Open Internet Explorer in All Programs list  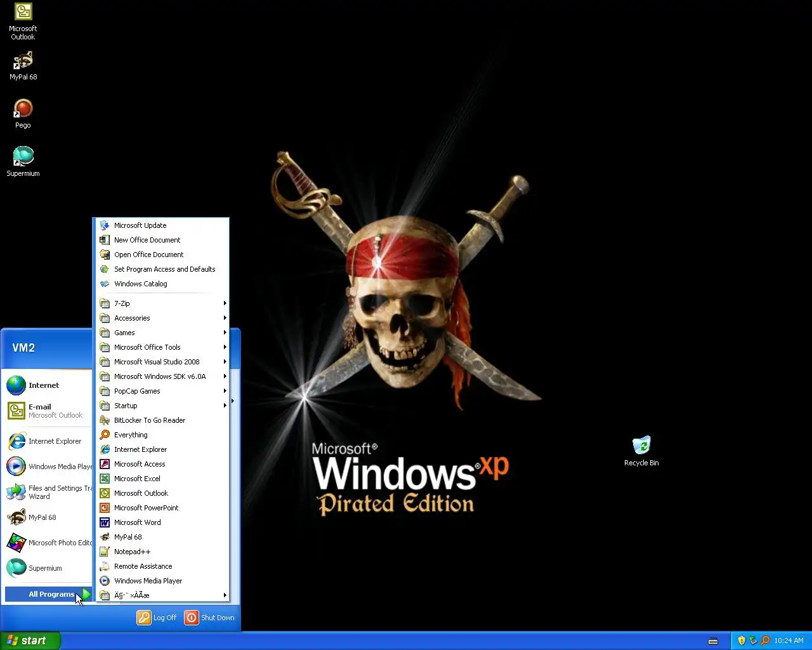[162, 449]
